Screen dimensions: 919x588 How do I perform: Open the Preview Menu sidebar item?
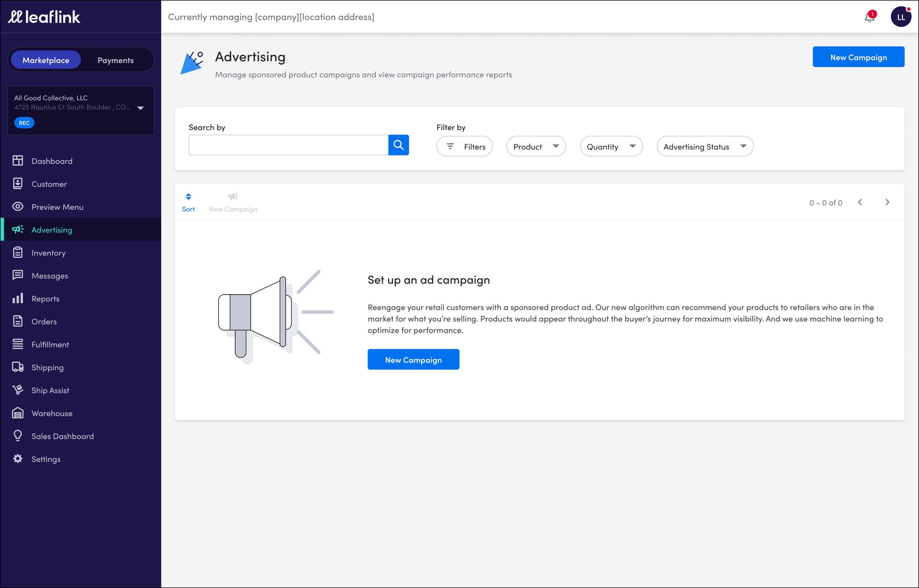click(57, 207)
